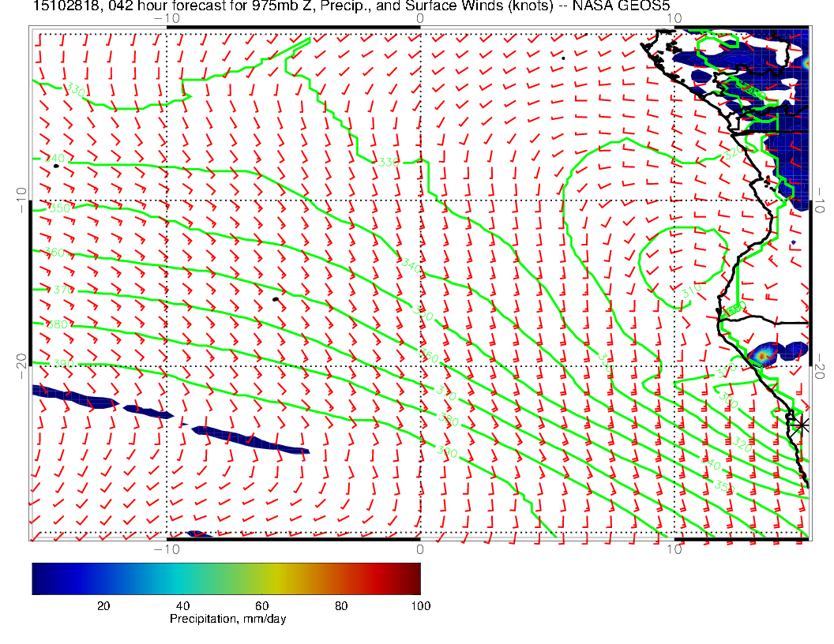Pick the yellow section of the precipitation colorbar
Image resolution: width=834 pixels, height=644 pixels.
pyautogui.click(x=276, y=578)
